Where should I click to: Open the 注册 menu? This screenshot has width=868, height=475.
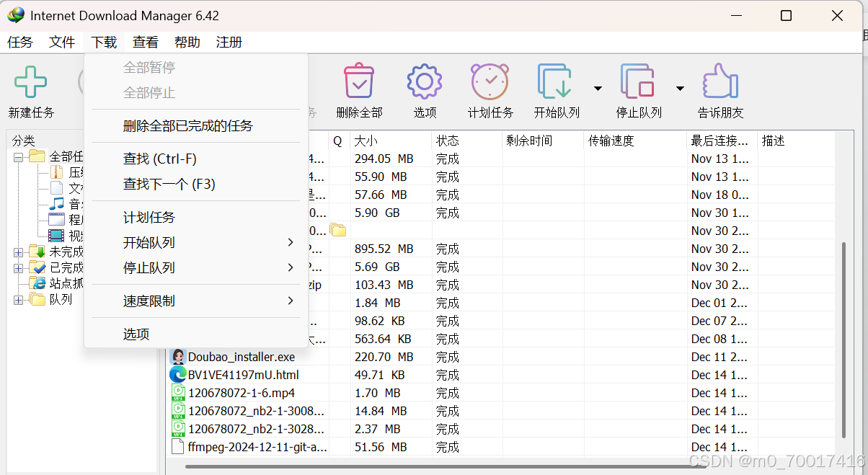[229, 43]
